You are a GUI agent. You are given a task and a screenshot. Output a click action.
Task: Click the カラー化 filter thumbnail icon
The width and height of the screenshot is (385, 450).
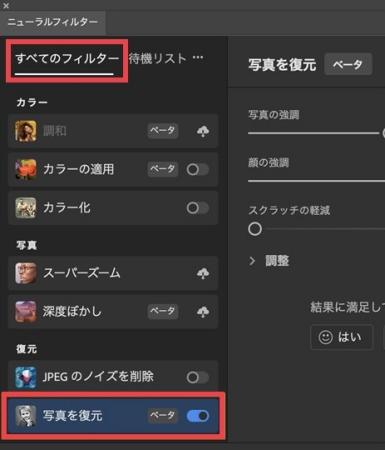pos(26,208)
